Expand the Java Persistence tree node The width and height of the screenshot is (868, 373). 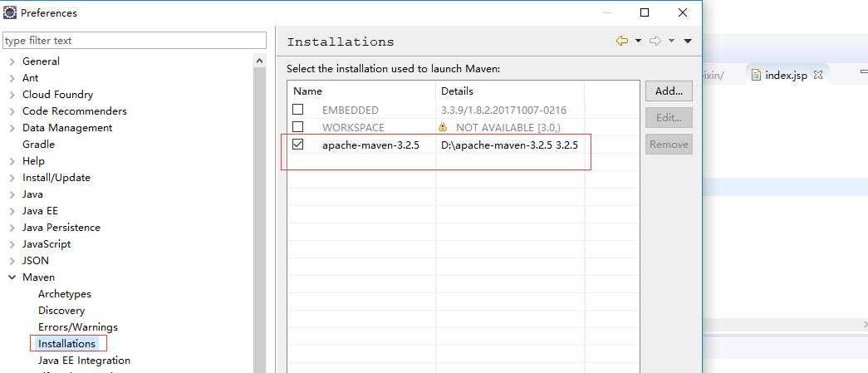tap(12, 228)
